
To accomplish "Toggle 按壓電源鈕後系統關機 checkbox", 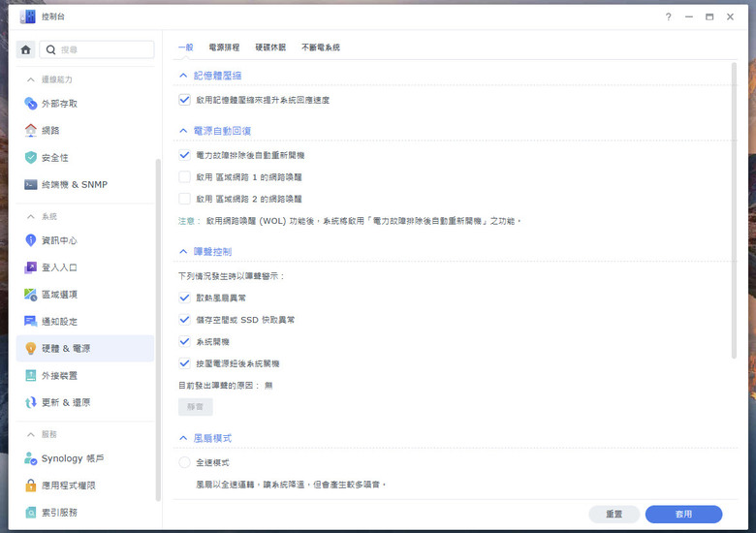I will (185, 363).
